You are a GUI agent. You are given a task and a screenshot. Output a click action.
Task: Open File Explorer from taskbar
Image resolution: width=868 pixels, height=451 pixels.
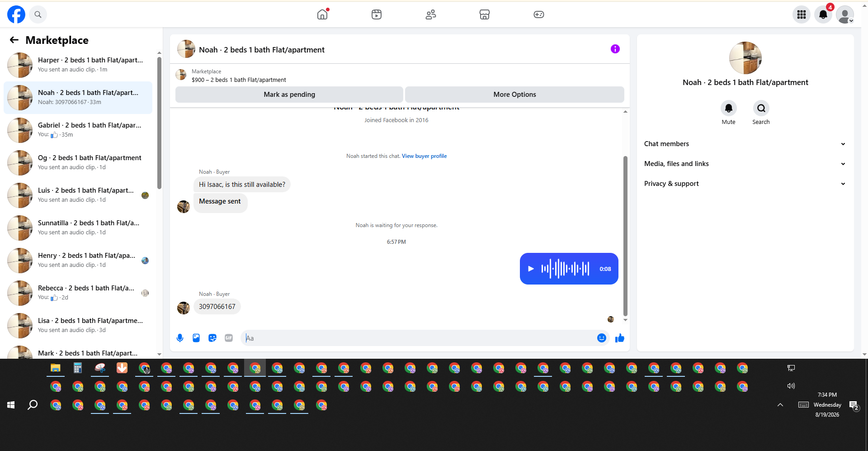point(56,368)
